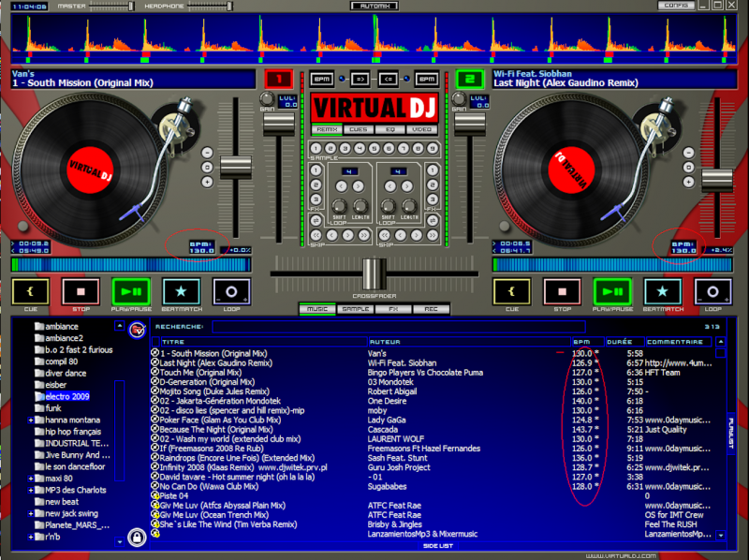Viewport: 749px width, 560px height.
Task: Select deck 2 green indicator button
Action: point(469,79)
